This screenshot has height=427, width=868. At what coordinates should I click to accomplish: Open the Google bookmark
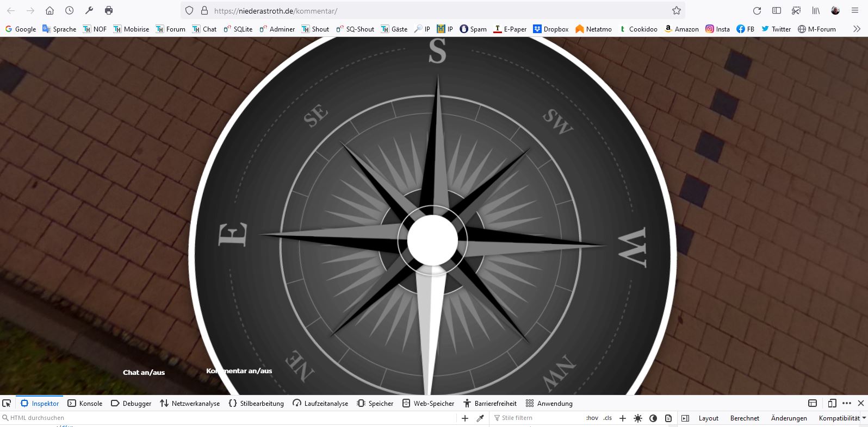click(21, 29)
